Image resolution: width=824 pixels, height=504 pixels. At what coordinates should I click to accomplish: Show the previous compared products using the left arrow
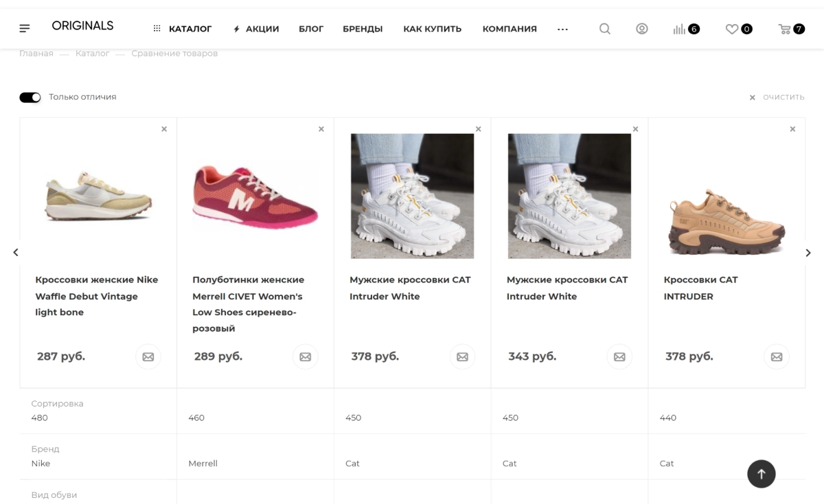coord(16,253)
